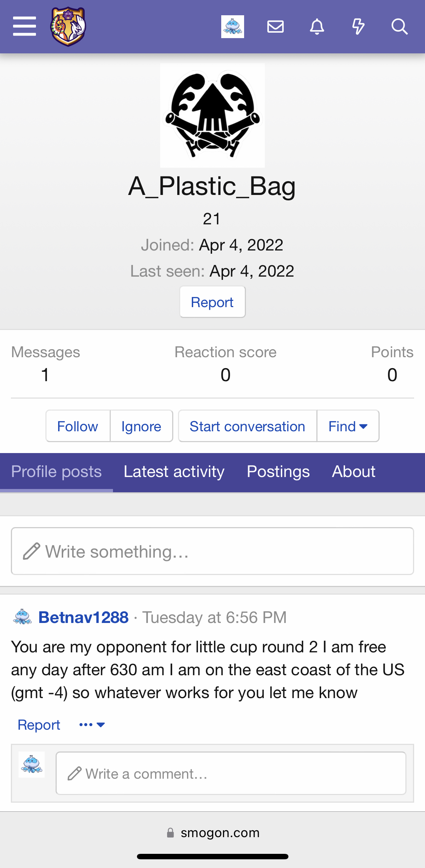
Task: Expand the Find dropdown button
Action: [348, 426]
